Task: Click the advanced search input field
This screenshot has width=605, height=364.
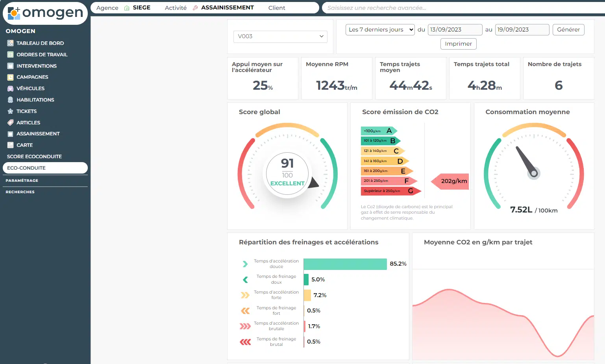Action: click(x=464, y=8)
